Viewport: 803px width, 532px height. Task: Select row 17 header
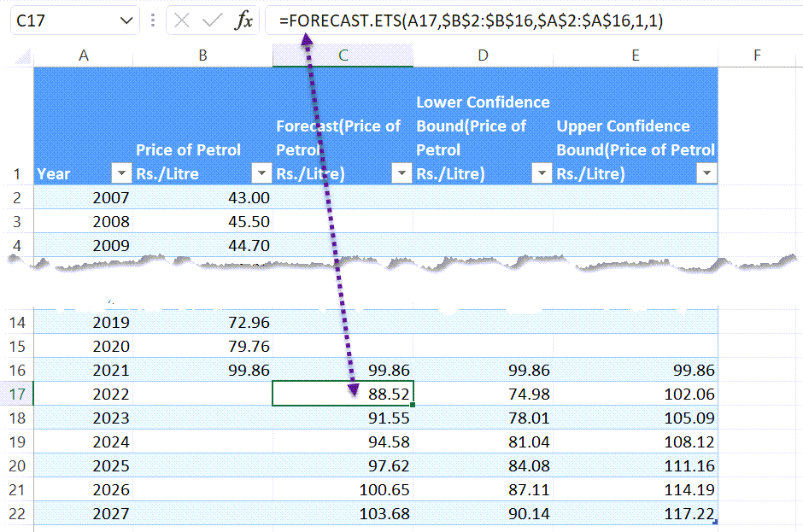click(17, 394)
